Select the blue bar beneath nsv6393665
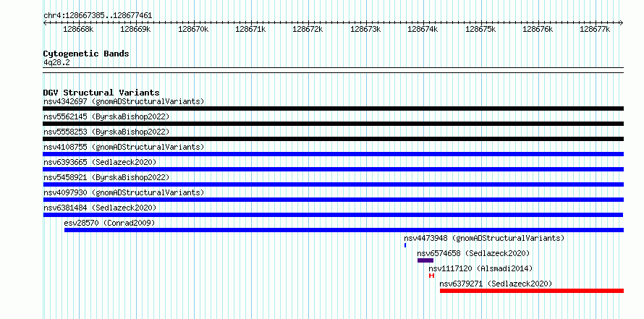This screenshot has height=319, width=644. tap(333, 169)
